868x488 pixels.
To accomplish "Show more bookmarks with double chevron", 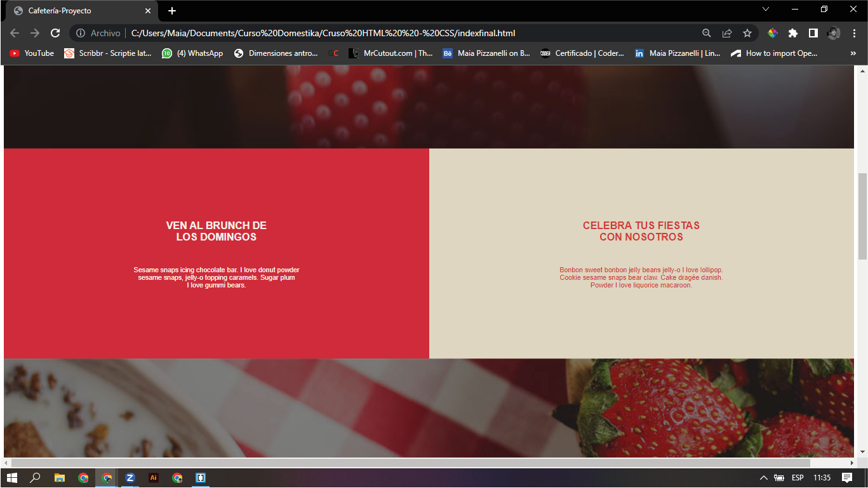I will click(853, 53).
